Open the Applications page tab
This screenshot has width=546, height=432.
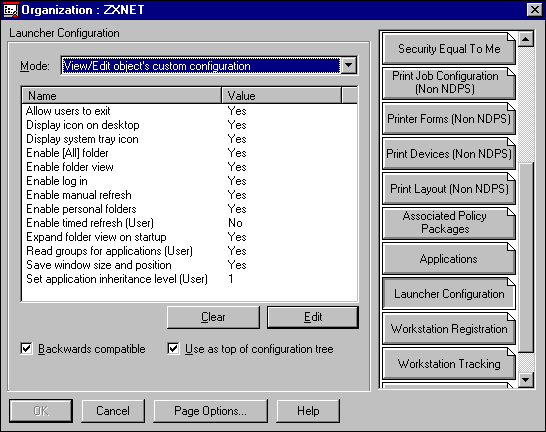click(x=448, y=259)
